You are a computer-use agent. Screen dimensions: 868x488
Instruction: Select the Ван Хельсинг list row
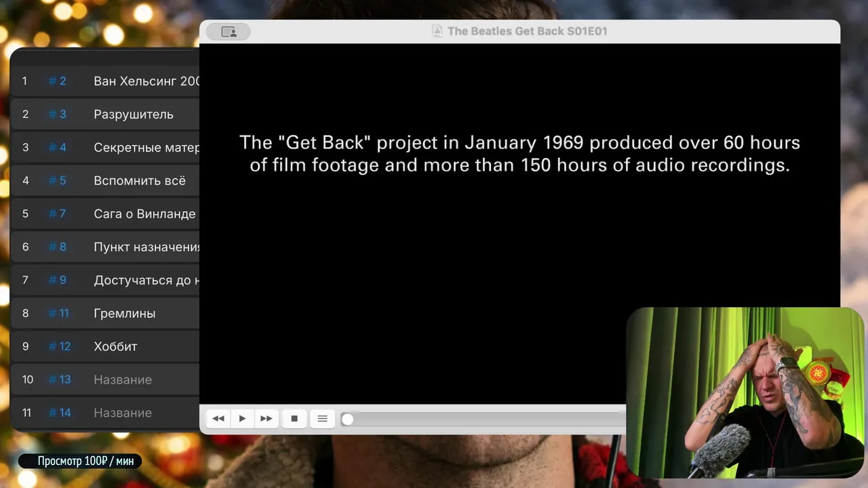pos(105,81)
